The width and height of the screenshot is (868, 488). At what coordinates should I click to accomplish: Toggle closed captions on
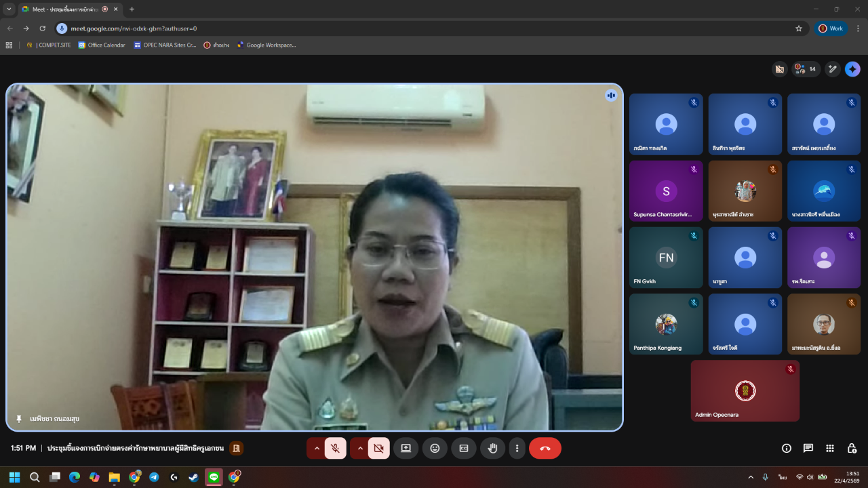pyautogui.click(x=464, y=448)
